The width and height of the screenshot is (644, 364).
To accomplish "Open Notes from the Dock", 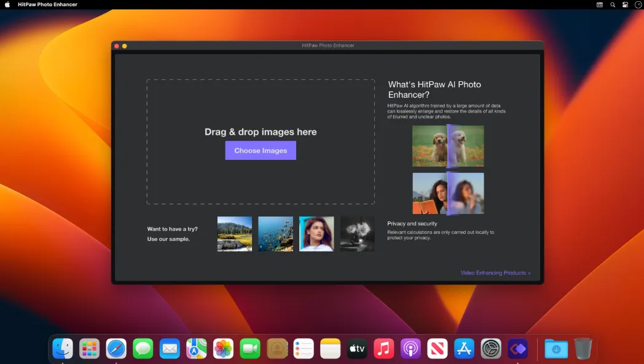I will 330,349.
